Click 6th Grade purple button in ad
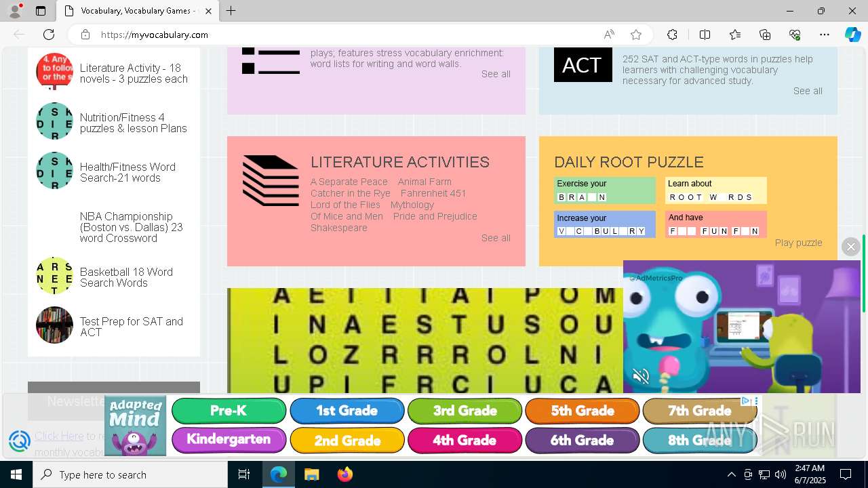 pos(582,440)
